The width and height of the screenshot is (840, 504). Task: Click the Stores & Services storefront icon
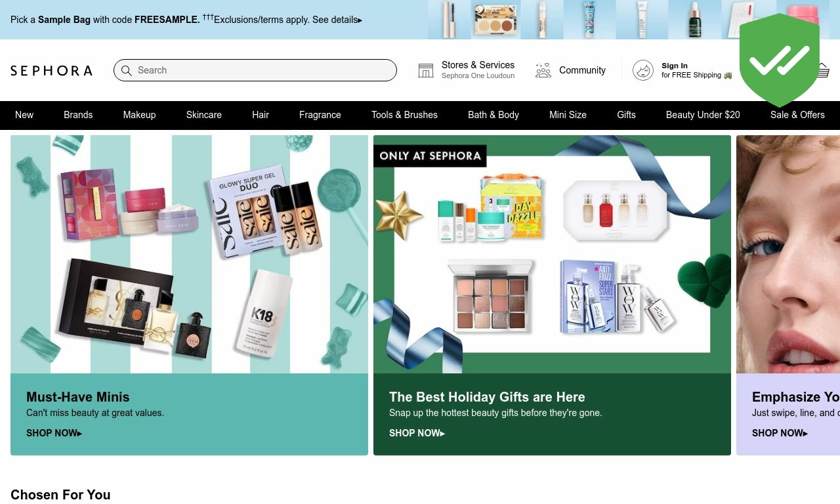[426, 70]
